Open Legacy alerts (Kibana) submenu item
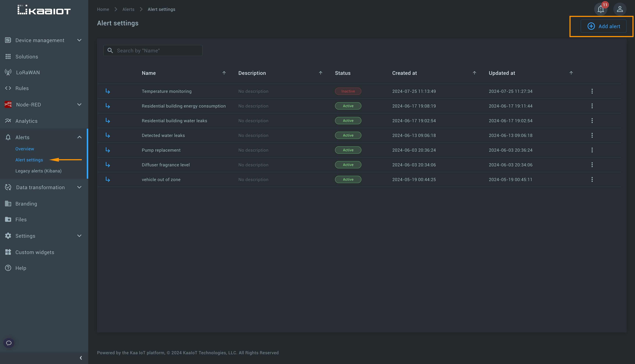Screen dimensions: 635x364 [38, 171]
